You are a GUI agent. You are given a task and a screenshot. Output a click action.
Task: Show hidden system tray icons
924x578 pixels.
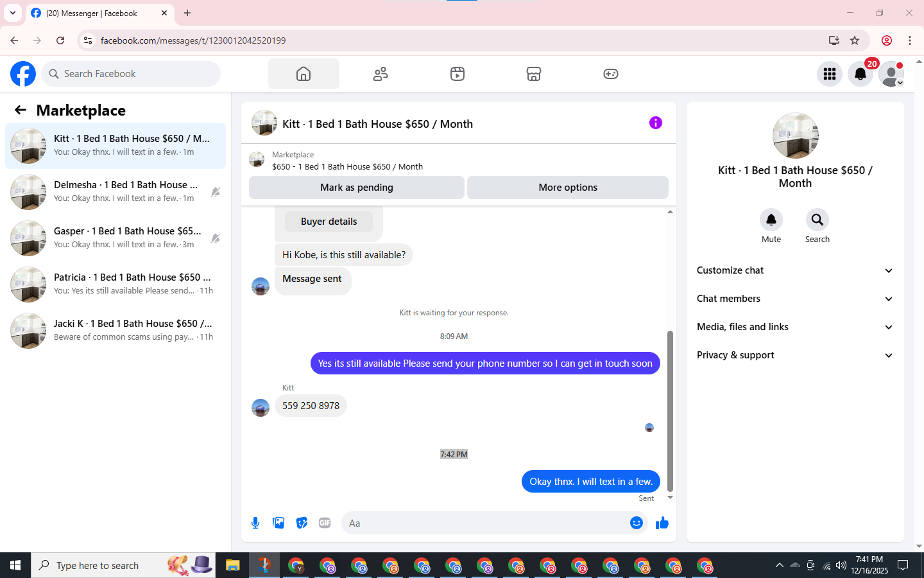(x=779, y=565)
